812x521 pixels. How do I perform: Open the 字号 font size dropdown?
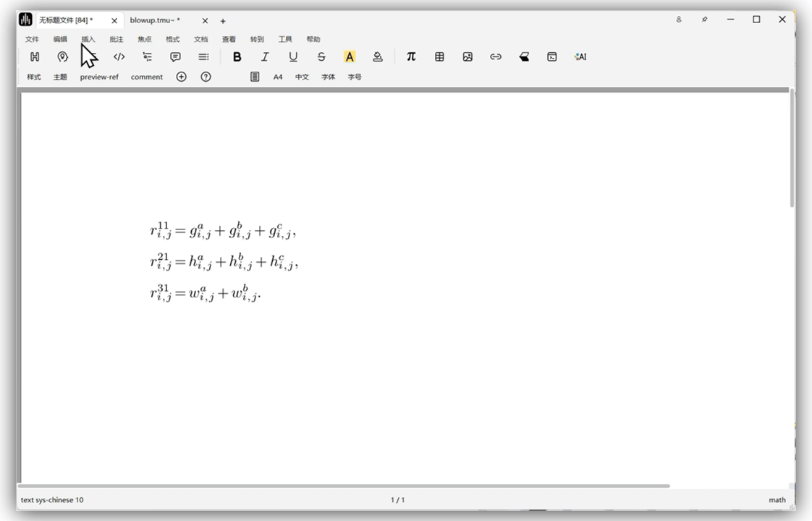(x=354, y=77)
